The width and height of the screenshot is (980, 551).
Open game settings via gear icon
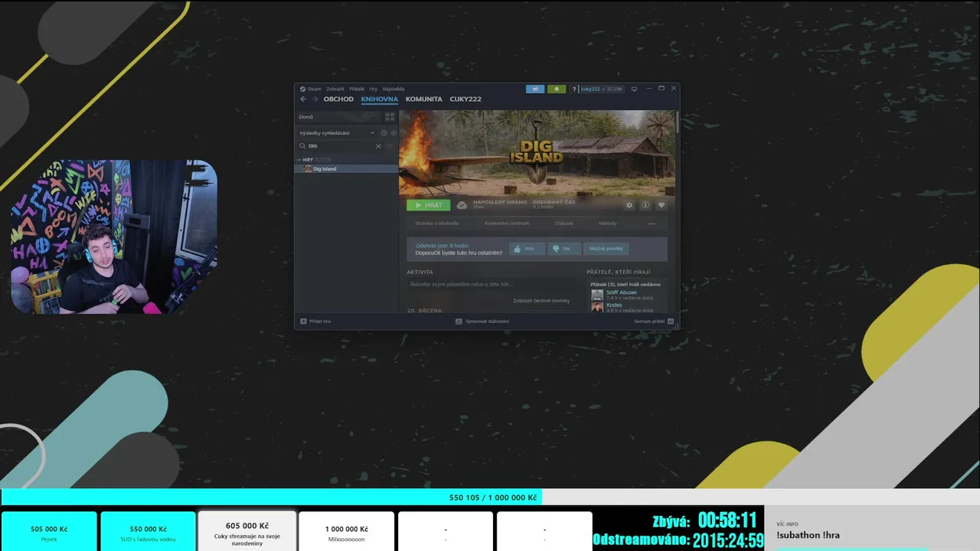tap(629, 205)
